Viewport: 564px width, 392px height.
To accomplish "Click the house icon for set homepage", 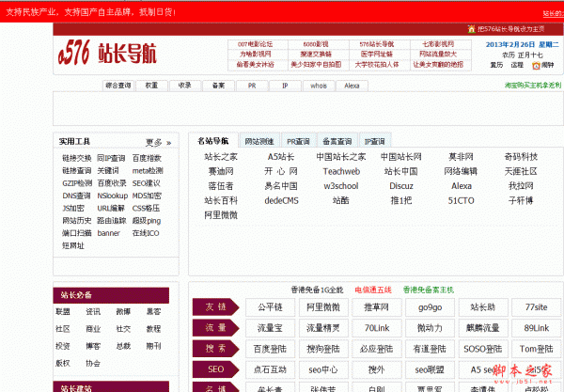I will click(472, 29).
